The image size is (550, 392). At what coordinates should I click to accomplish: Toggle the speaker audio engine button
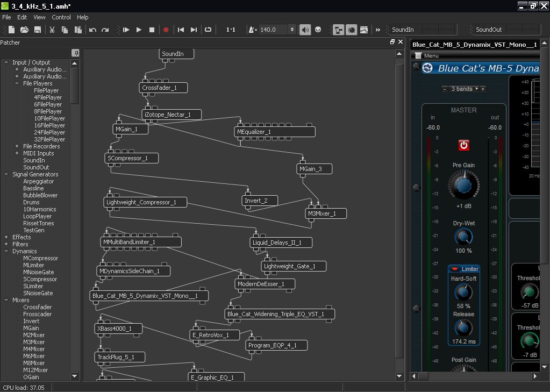[x=305, y=30]
